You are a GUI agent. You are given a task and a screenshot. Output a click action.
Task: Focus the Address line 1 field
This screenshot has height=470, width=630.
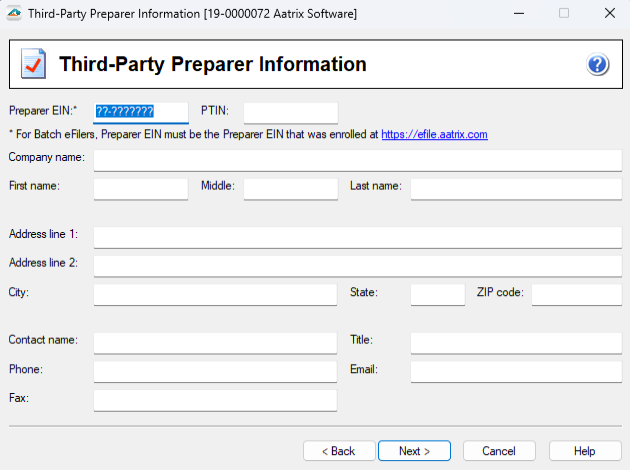click(x=357, y=237)
